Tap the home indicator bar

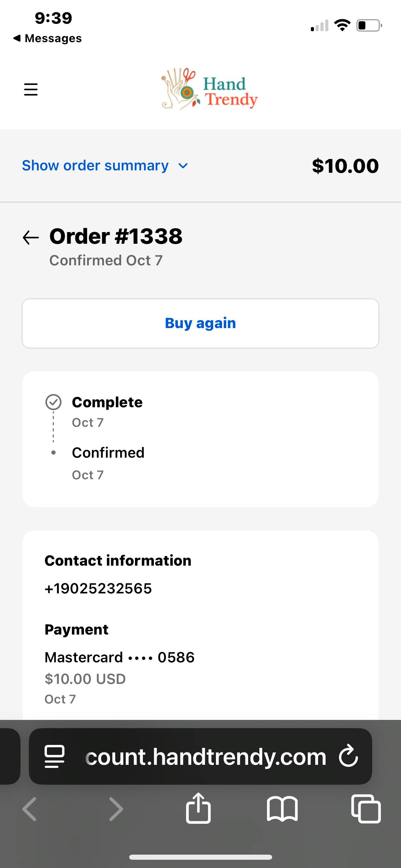point(200,857)
